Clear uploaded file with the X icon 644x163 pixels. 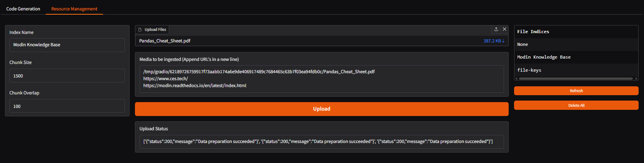(x=504, y=29)
